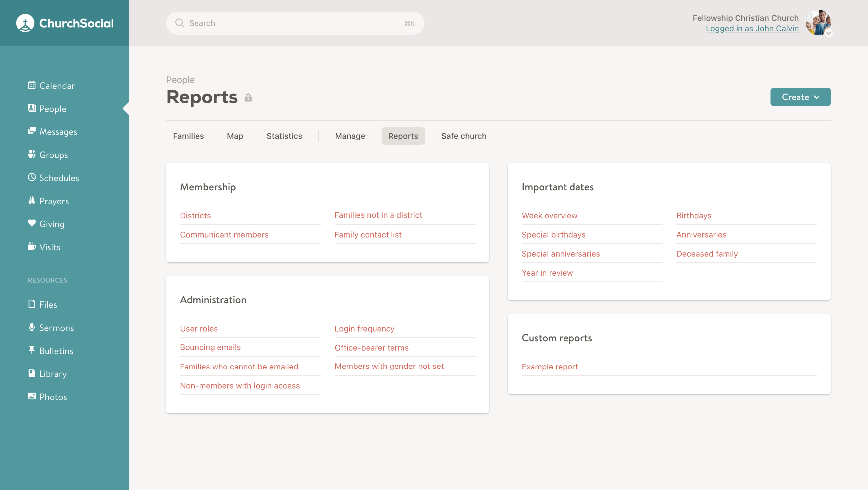Open the Communicant members report
The height and width of the screenshot is (490, 868).
coord(224,235)
